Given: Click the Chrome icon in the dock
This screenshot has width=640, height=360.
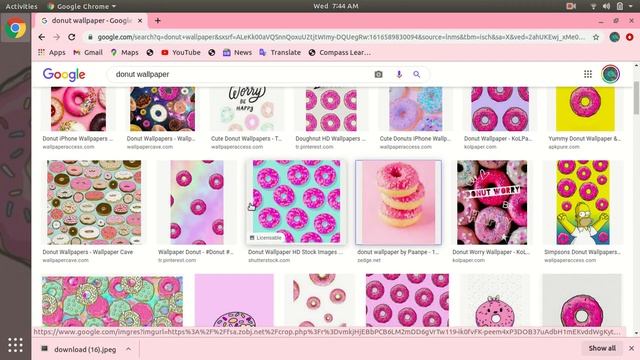Looking at the screenshot, I should tap(16, 28).
